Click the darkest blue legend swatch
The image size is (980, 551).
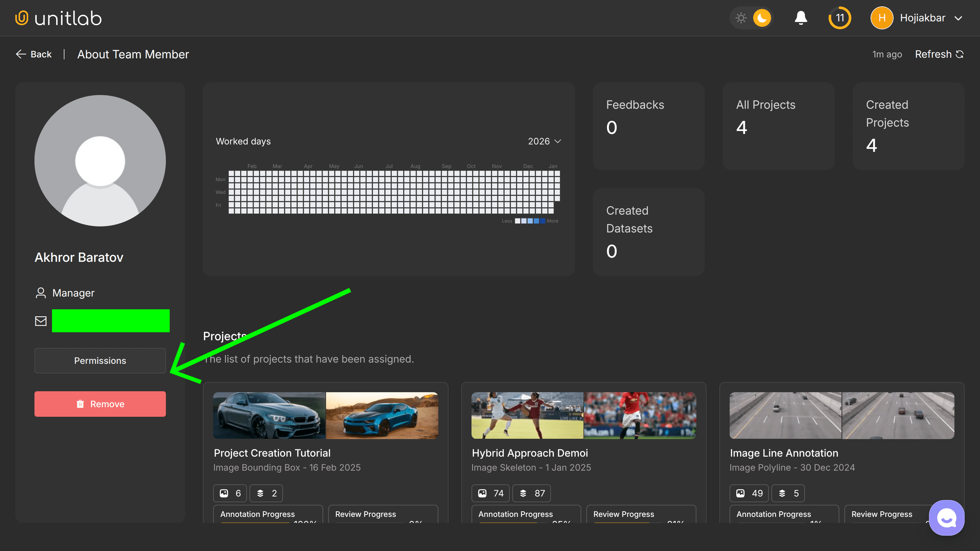tap(543, 221)
